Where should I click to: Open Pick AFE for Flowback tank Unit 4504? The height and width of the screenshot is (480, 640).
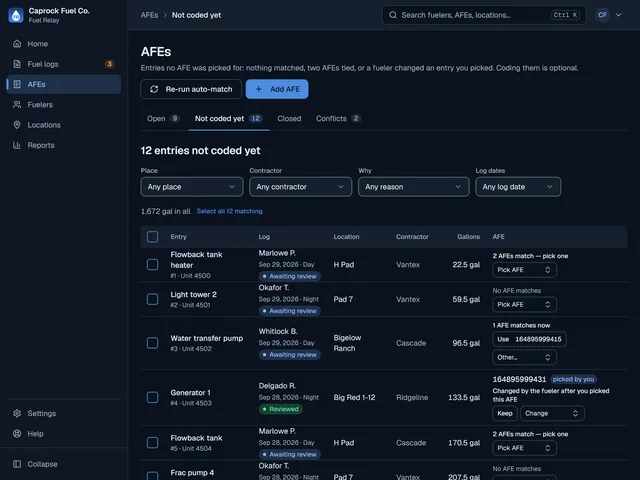524,448
